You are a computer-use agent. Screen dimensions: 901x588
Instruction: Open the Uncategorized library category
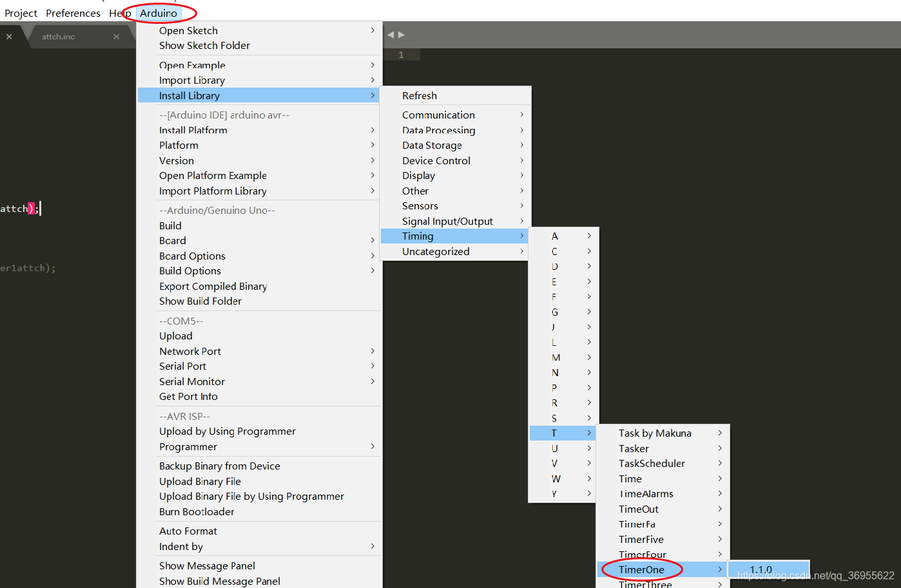coord(455,252)
